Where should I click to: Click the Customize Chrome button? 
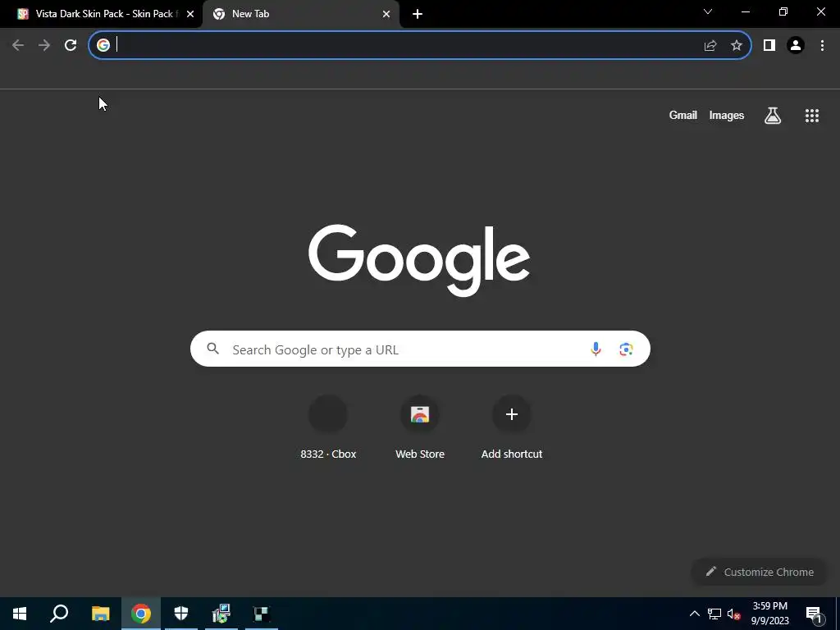click(759, 572)
